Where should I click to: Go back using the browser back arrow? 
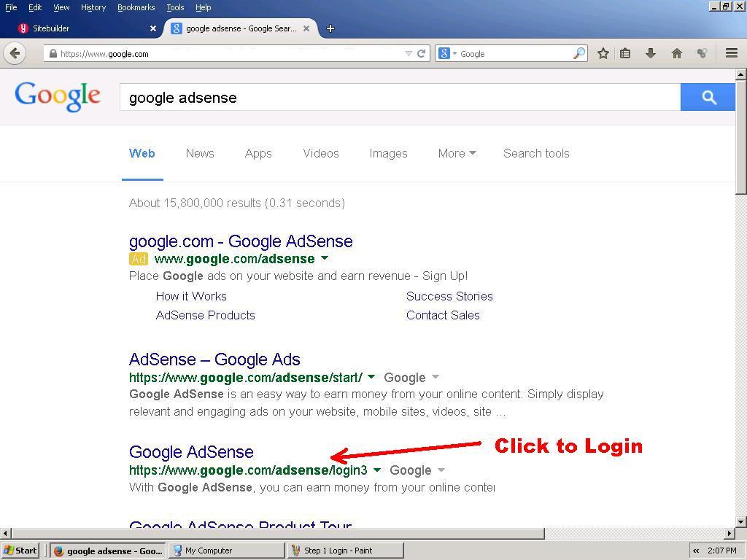15,53
